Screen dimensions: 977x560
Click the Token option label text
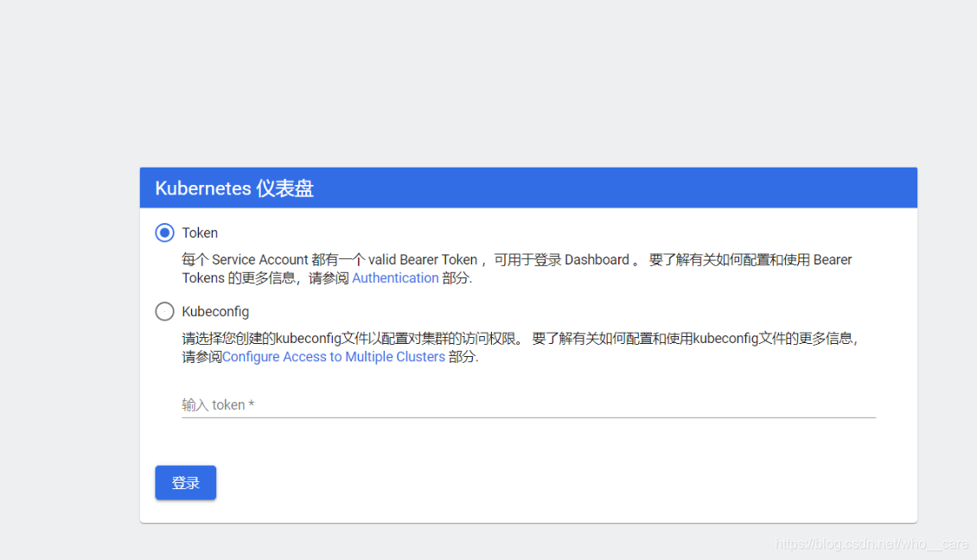pyautogui.click(x=201, y=232)
